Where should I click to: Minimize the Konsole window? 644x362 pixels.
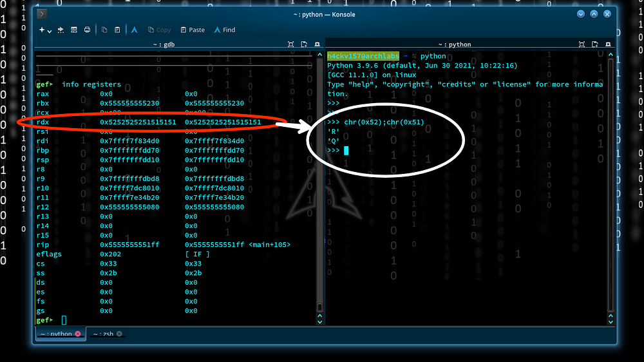click(581, 14)
